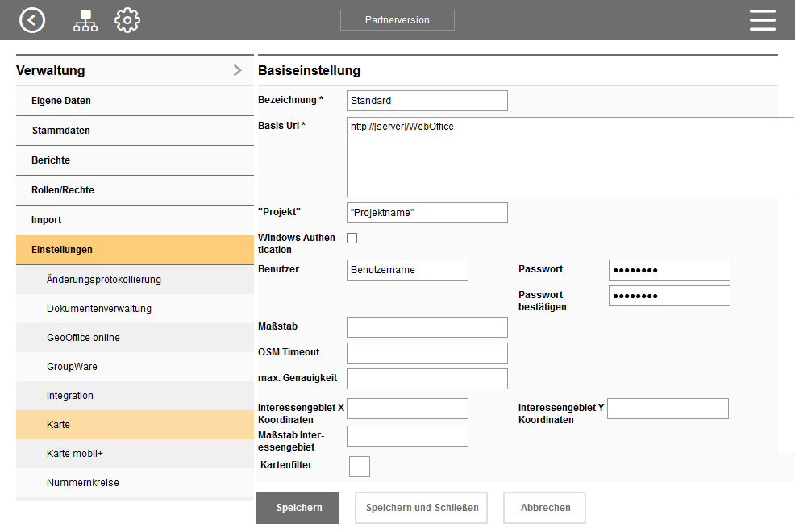795x532 pixels.
Task: Open the hamburger menu
Action: (x=762, y=20)
